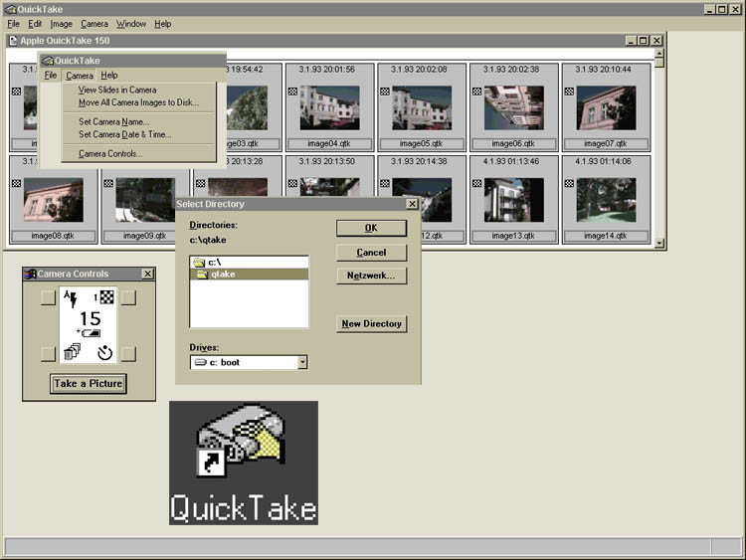Select the qtake directory entry
The width and height of the screenshot is (746, 560).
click(249, 275)
